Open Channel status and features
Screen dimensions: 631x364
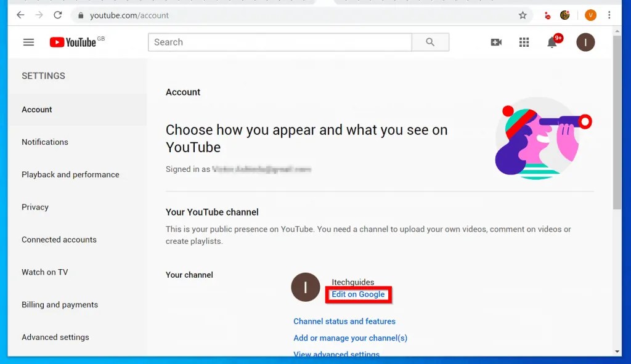[344, 321]
